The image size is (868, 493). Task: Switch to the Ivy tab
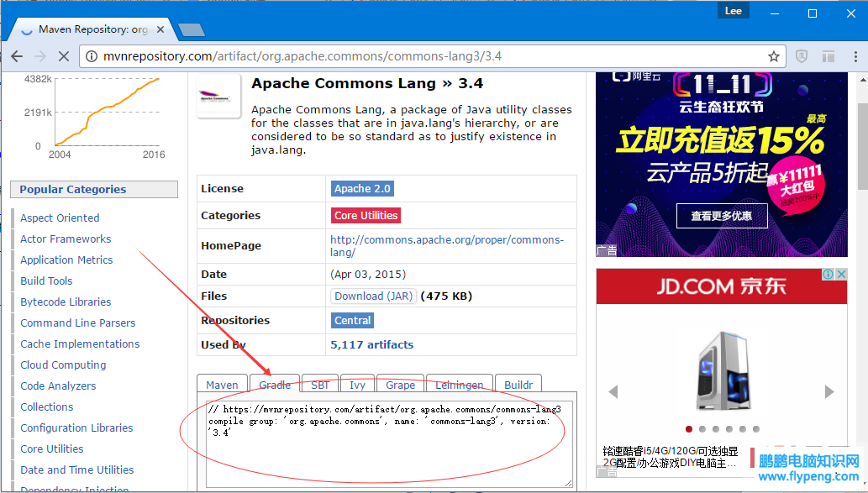[357, 384]
